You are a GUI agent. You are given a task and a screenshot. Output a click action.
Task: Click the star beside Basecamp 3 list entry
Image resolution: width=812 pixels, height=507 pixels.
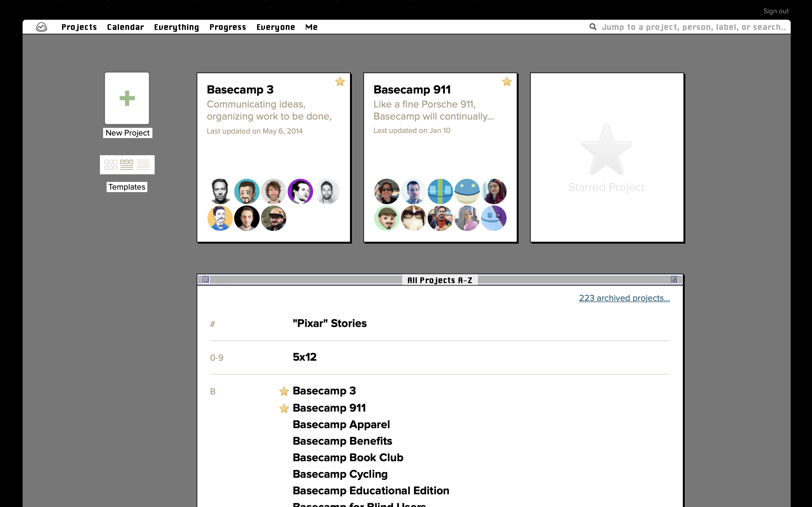tap(284, 391)
